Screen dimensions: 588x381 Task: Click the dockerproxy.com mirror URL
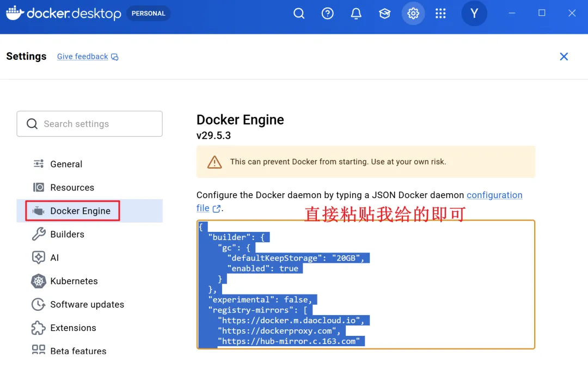coord(279,331)
